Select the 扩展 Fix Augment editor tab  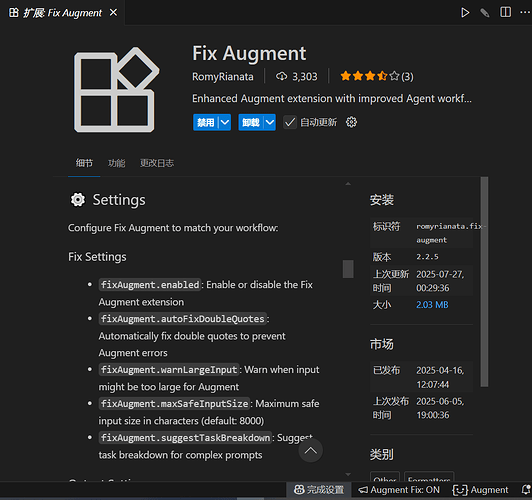tap(62, 13)
